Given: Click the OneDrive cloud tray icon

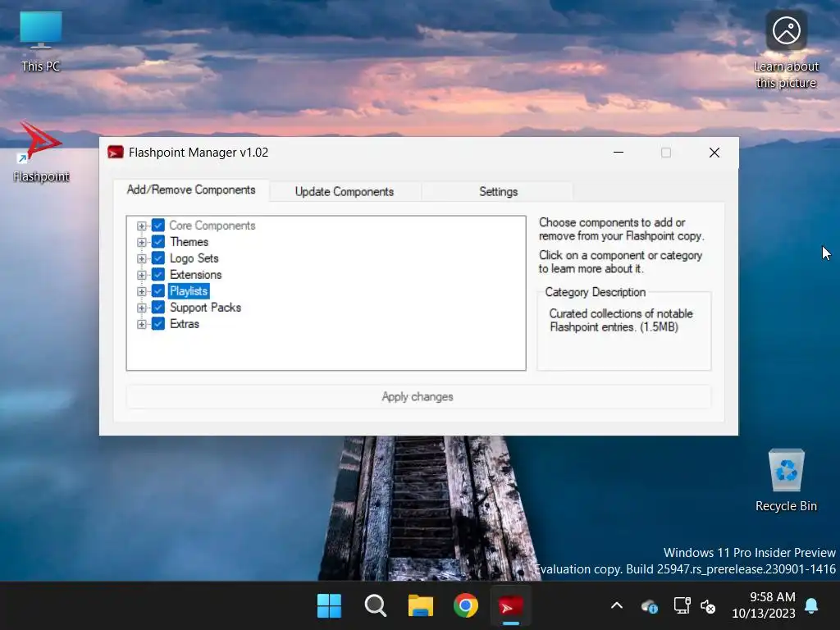Looking at the screenshot, I should (x=650, y=606).
